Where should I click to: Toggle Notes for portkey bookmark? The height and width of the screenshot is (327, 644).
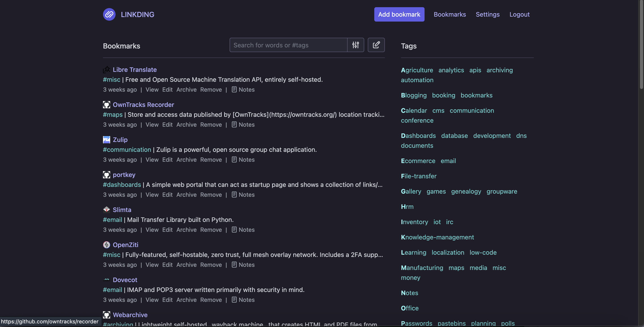[x=243, y=195]
